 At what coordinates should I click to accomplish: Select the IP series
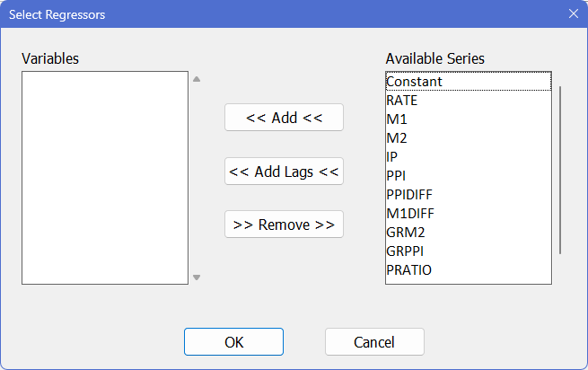click(x=392, y=156)
